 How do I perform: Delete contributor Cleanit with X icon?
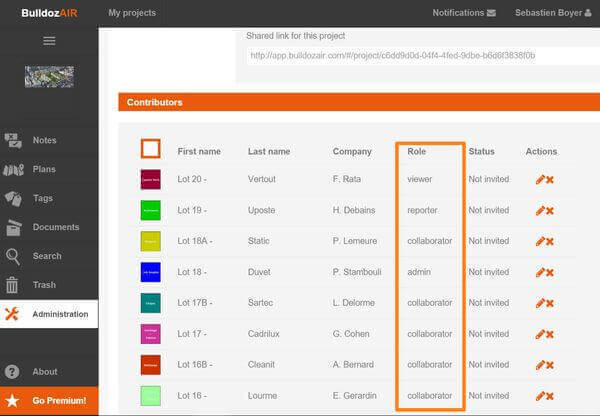(550, 365)
